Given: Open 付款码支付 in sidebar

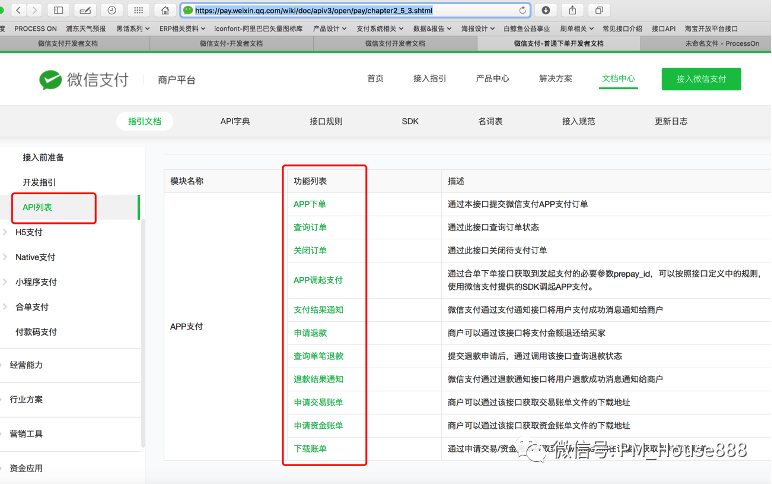Looking at the screenshot, I should pos(36,332).
